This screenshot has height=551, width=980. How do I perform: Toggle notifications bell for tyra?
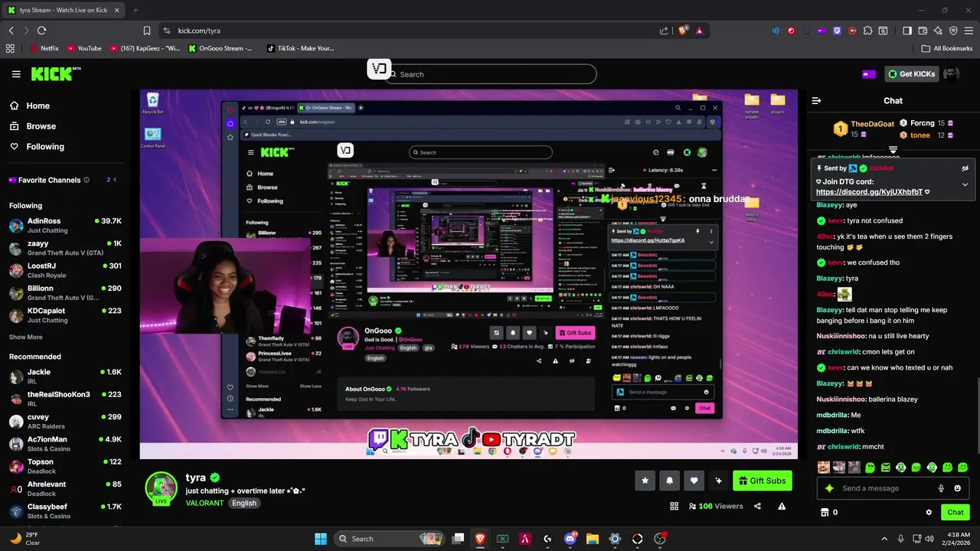pyautogui.click(x=669, y=481)
